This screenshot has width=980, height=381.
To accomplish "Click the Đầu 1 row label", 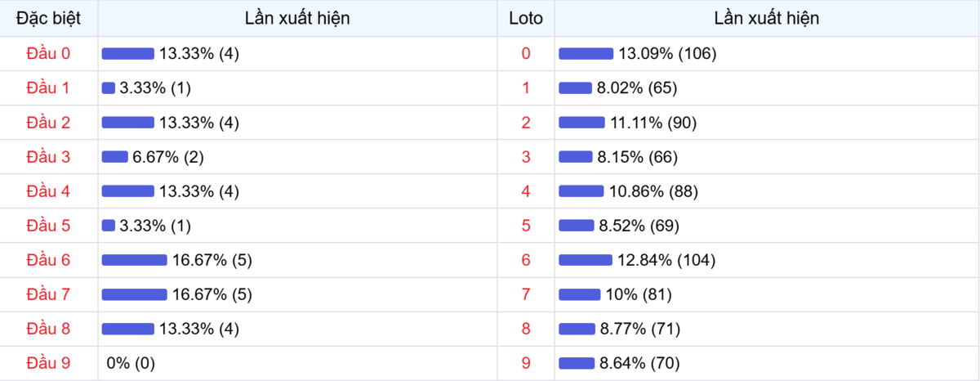I will (49, 87).
